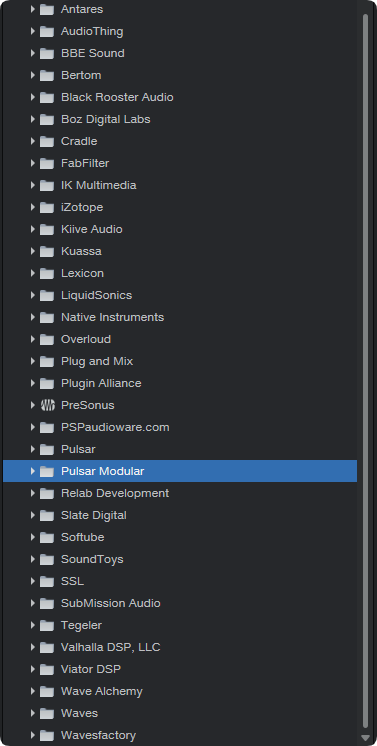Click the folder icon beside Softube
Image resolution: width=377 pixels, height=746 pixels.
47,537
